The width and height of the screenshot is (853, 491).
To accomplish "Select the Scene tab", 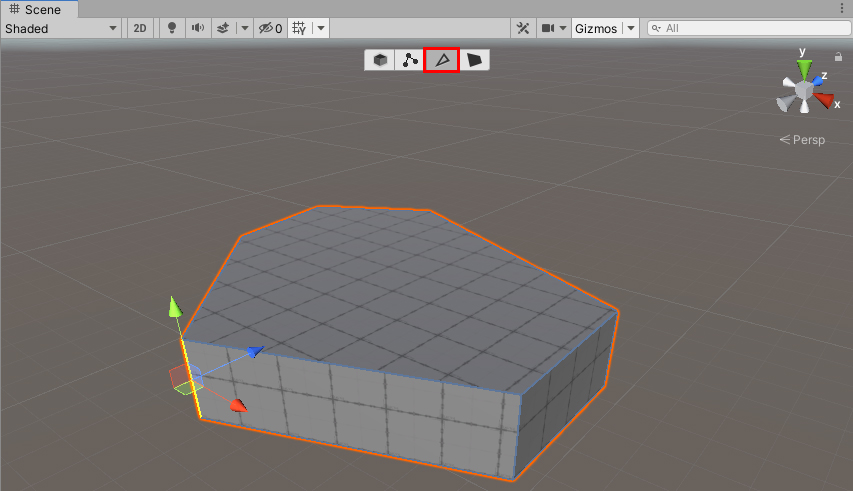I will (x=36, y=9).
